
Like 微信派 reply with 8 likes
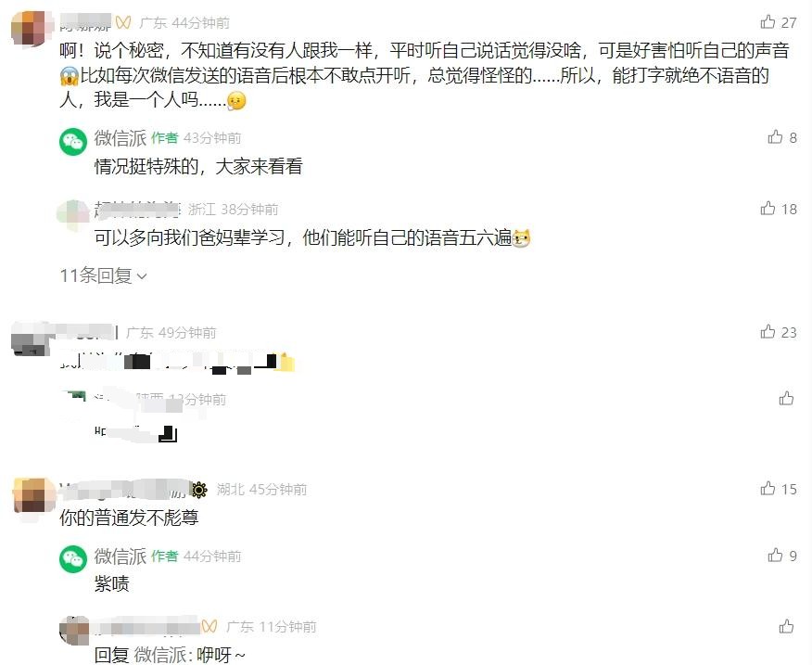775,137
